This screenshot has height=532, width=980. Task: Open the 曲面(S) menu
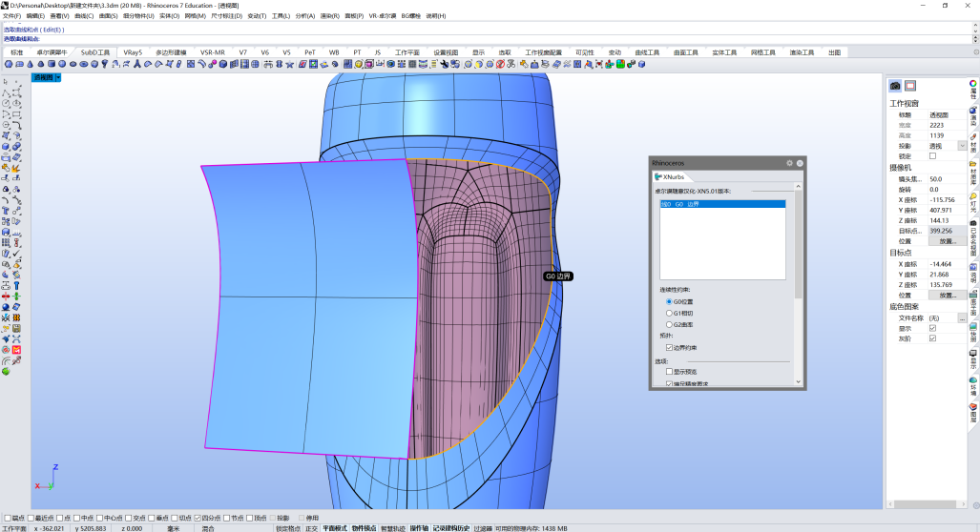[x=108, y=15]
